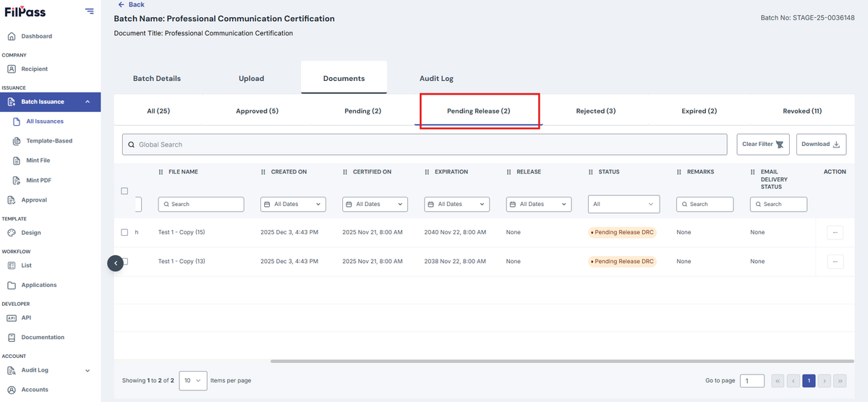Select checkbox for Test 1 - Copy (13)

click(x=124, y=261)
